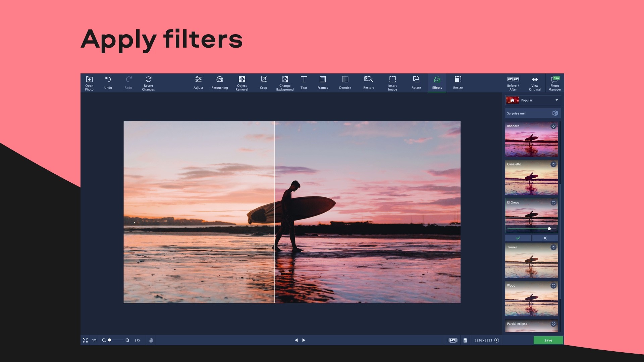Favorite the Bonnard filter
644x362 pixels.
coord(553,127)
